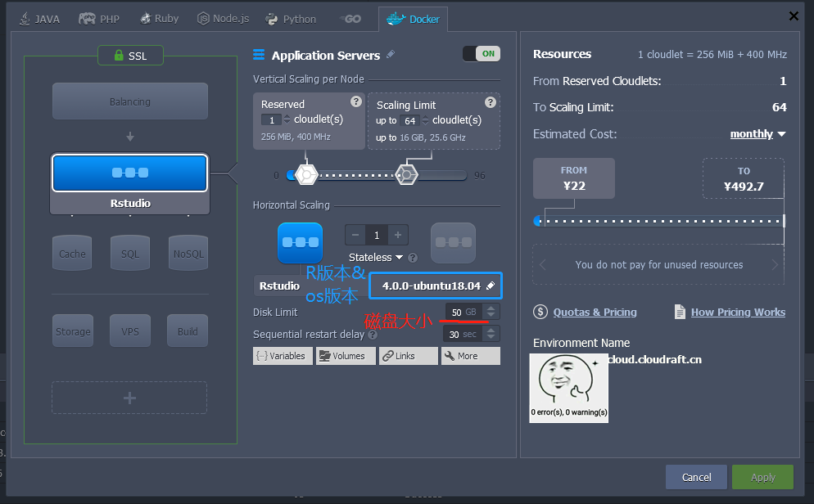Select the SQL database node icon
The width and height of the screenshot is (814, 504).
point(130,253)
